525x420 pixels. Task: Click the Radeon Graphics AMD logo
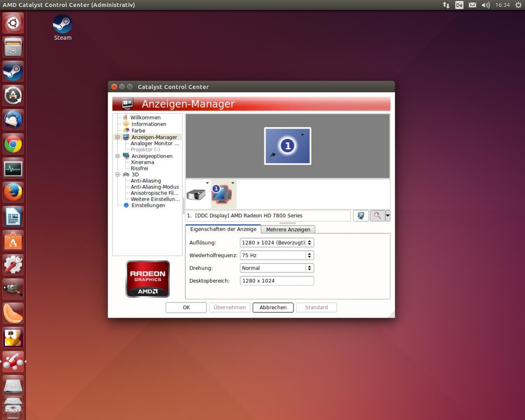click(x=148, y=279)
